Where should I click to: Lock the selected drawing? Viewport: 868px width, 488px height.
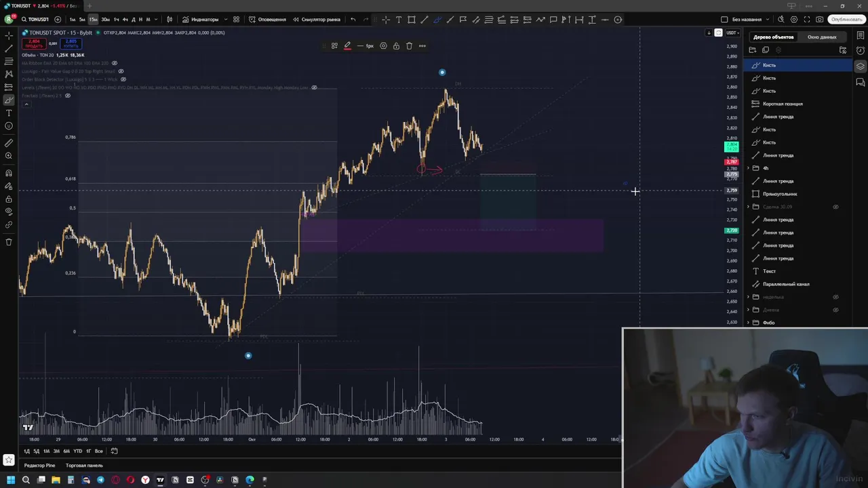point(396,46)
